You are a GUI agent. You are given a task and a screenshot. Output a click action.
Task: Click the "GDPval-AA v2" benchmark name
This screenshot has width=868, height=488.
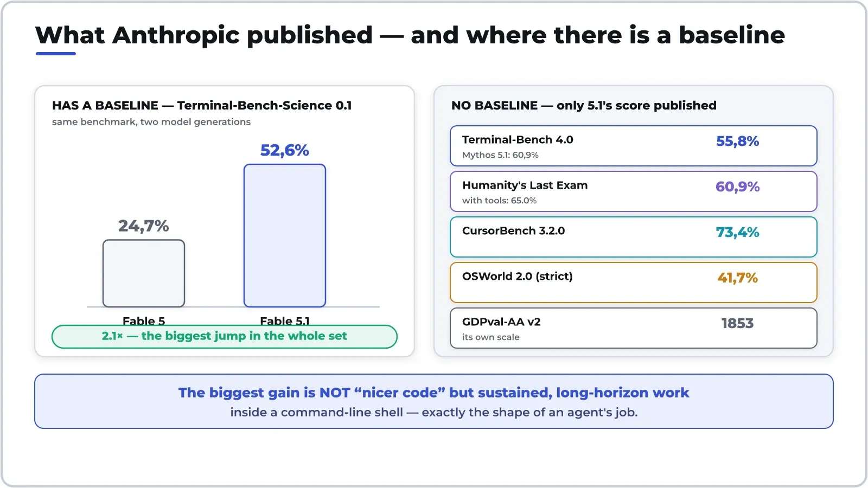click(501, 322)
